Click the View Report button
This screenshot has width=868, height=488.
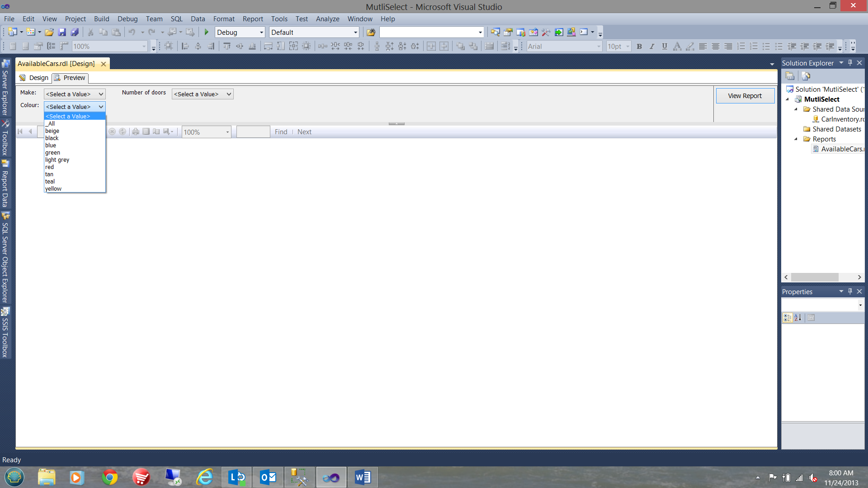tap(745, 96)
